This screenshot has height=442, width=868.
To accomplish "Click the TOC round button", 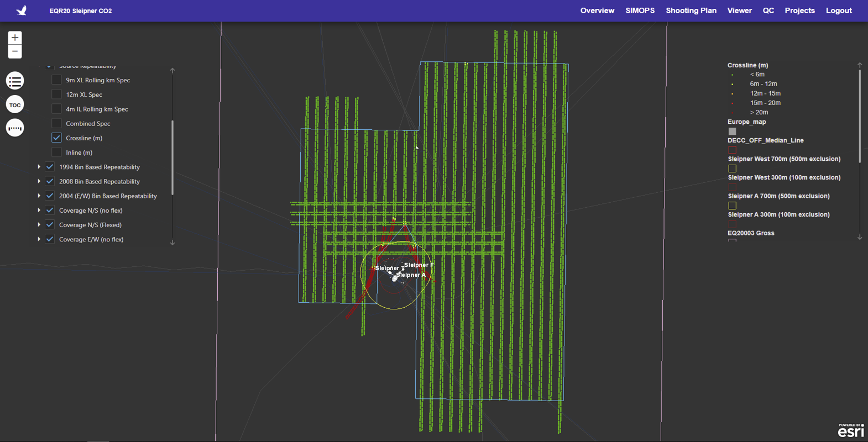I will pyautogui.click(x=15, y=104).
